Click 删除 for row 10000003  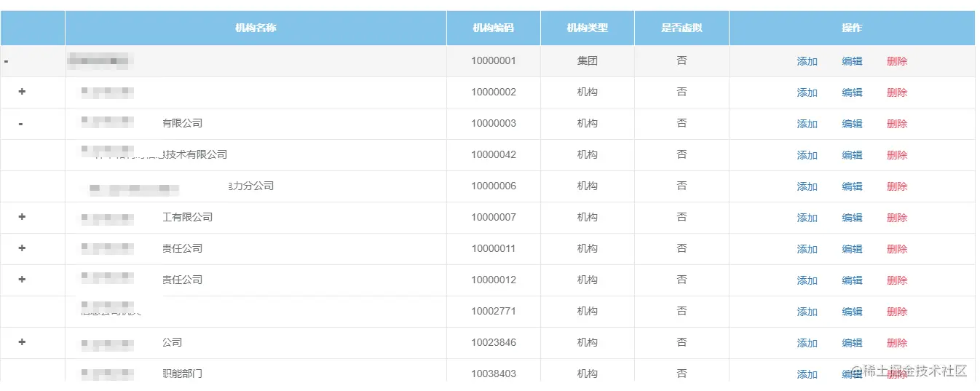coord(897,125)
